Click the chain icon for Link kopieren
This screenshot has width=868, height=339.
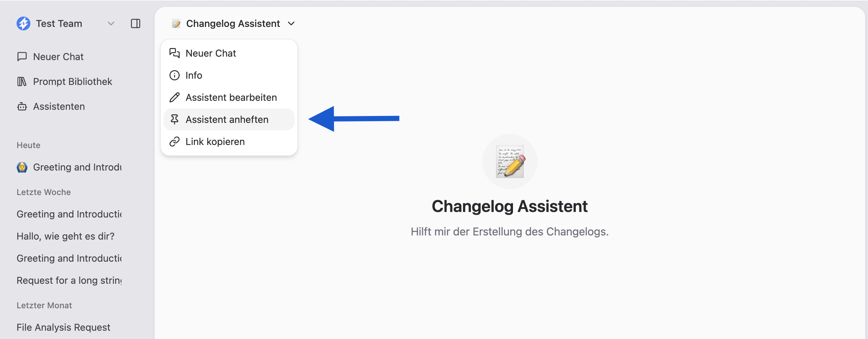tap(175, 142)
